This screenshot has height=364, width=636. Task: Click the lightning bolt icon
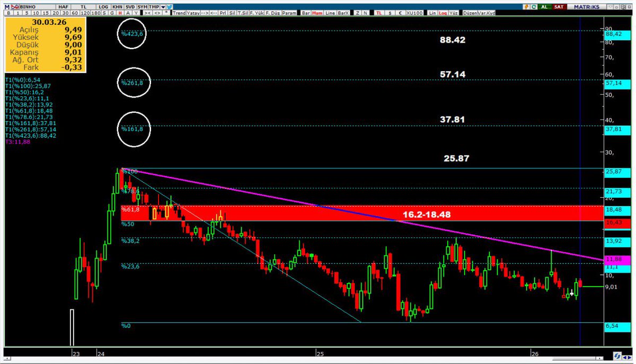click(526, 6)
